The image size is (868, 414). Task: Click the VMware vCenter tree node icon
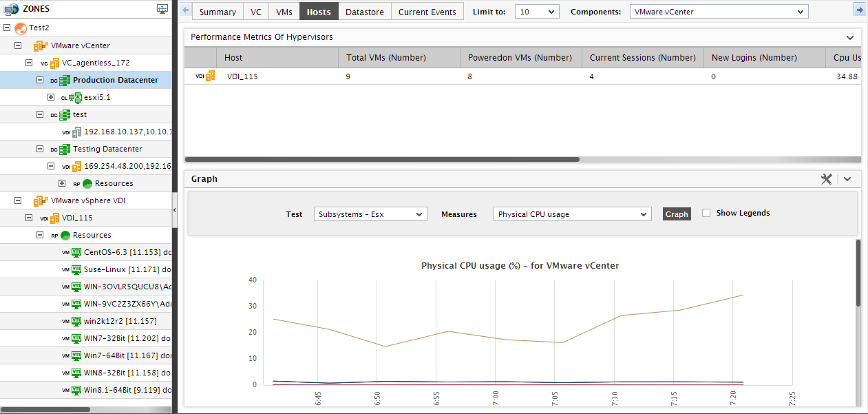41,45
